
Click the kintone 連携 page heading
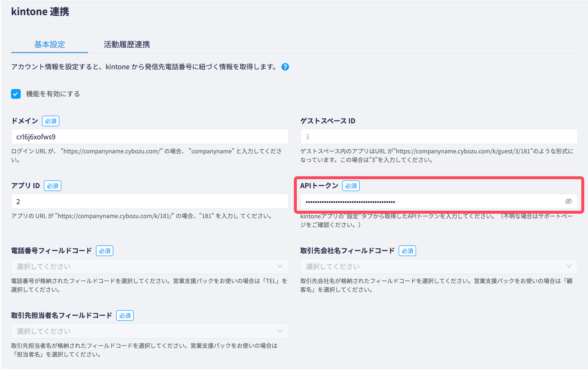(x=40, y=12)
